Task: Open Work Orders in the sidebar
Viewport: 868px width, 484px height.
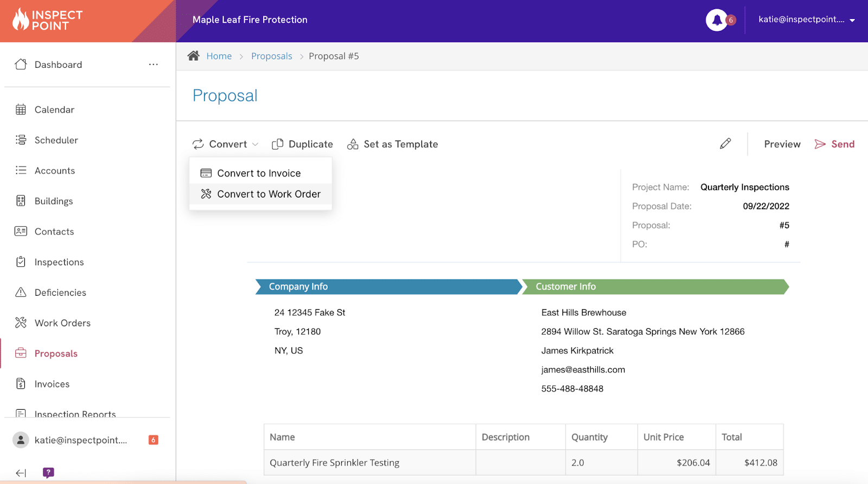Action: [62, 323]
